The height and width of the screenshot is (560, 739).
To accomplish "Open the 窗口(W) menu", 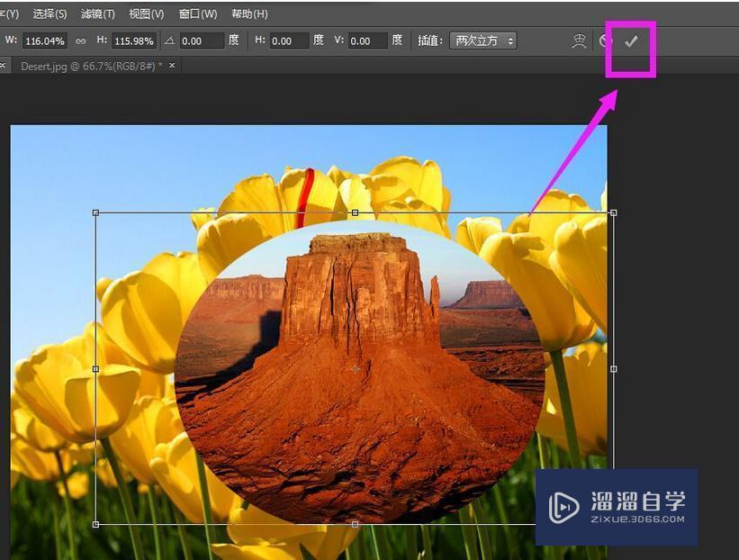I will (198, 14).
